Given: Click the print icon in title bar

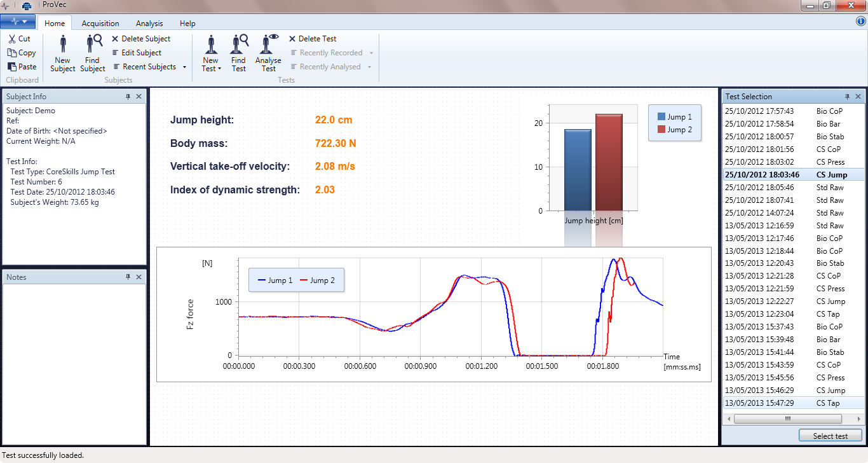Looking at the screenshot, I should [x=27, y=5].
